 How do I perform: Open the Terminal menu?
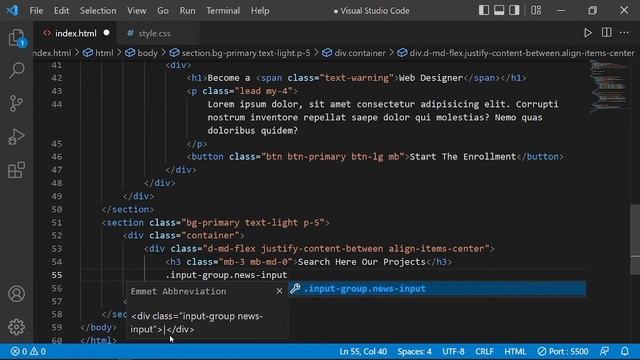point(223,11)
